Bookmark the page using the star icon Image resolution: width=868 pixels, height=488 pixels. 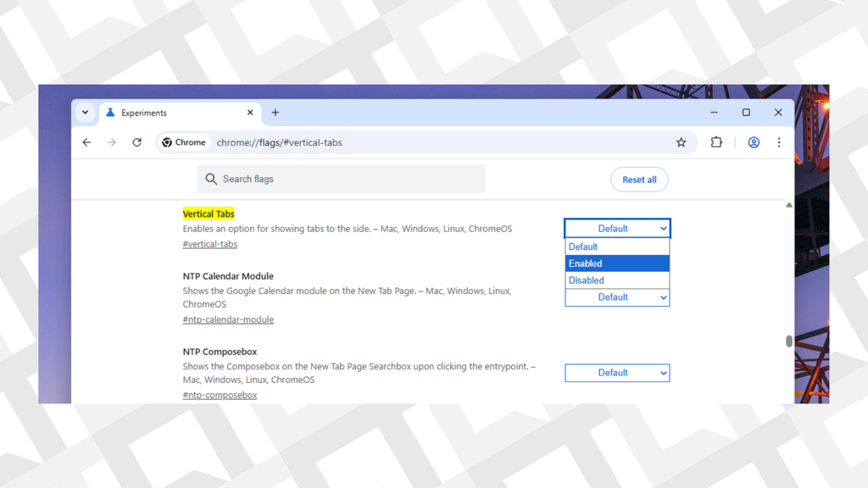681,142
